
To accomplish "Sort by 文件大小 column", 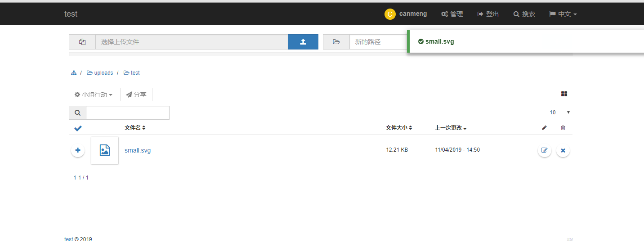I will pos(399,128).
